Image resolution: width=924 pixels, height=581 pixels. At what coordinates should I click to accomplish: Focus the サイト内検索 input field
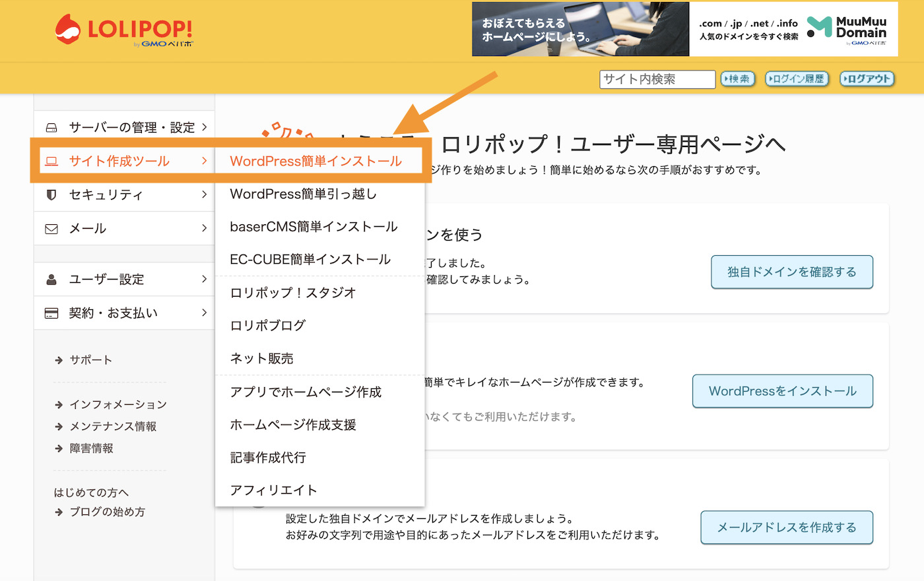click(657, 79)
